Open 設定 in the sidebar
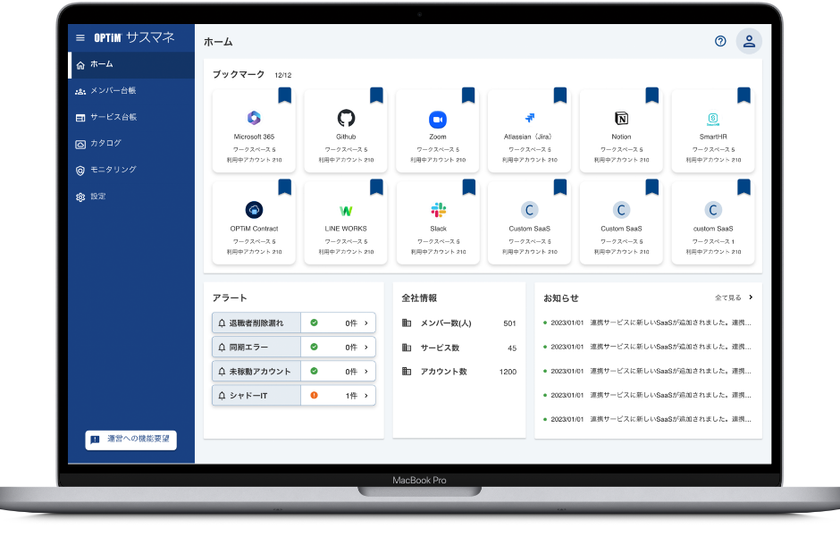The width and height of the screenshot is (840, 536). tap(132, 197)
